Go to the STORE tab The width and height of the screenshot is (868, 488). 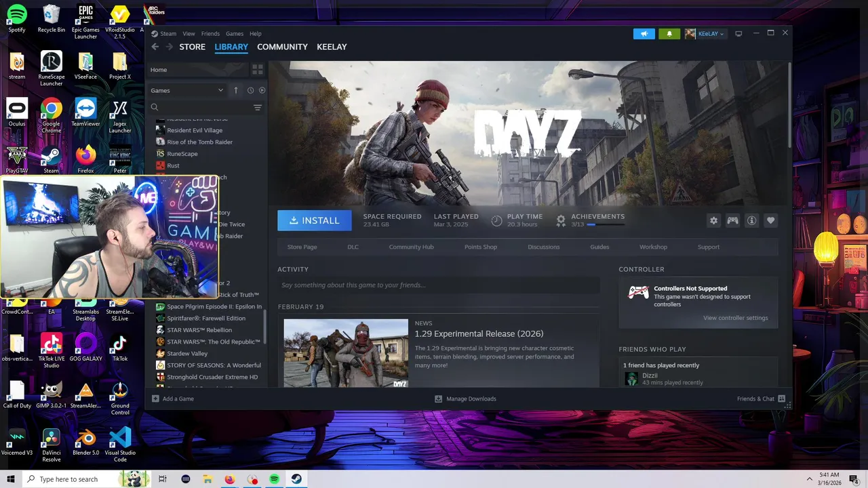(192, 47)
